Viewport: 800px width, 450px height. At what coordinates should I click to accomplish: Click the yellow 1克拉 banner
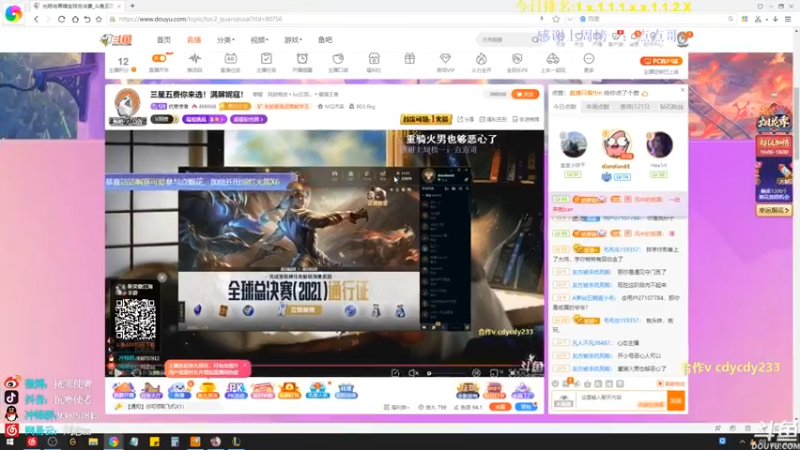tap(426, 119)
